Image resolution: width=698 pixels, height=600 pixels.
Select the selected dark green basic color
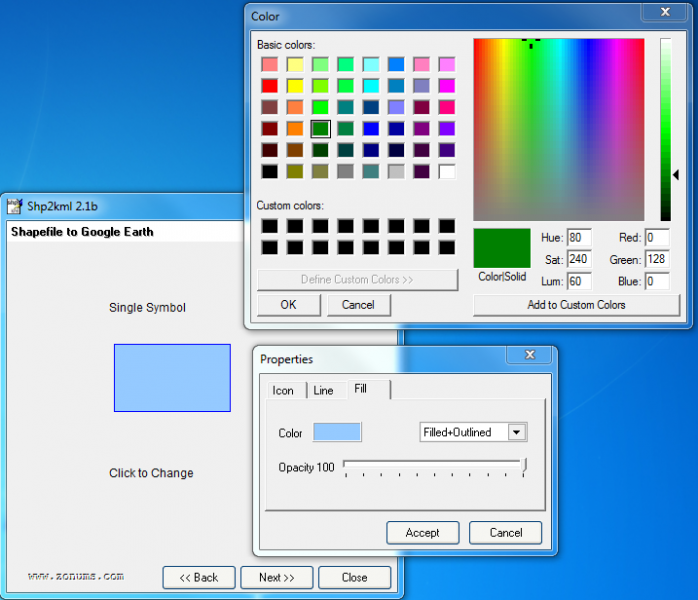pyautogui.click(x=320, y=128)
